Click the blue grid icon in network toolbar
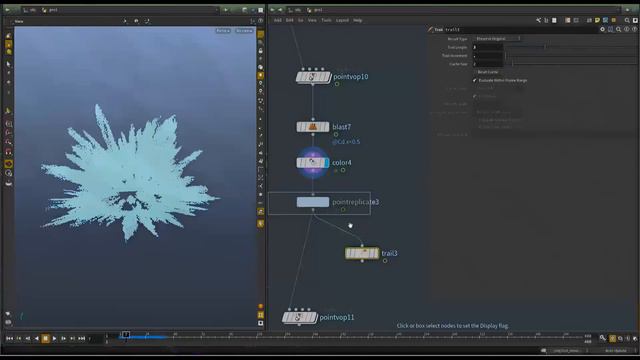640x360 pixels. 605,20
